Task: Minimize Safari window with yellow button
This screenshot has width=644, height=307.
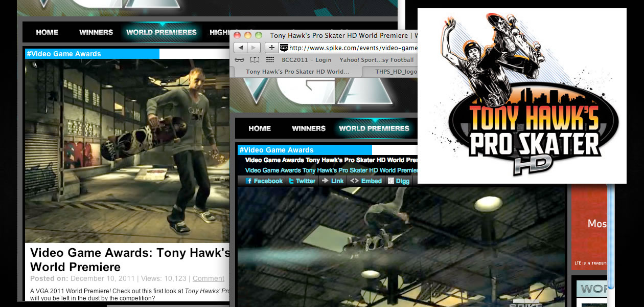Action: 248,35
